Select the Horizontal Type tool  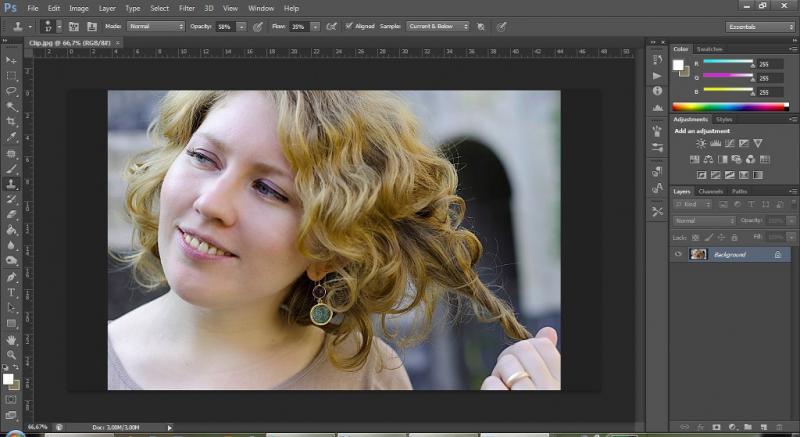[x=11, y=292]
